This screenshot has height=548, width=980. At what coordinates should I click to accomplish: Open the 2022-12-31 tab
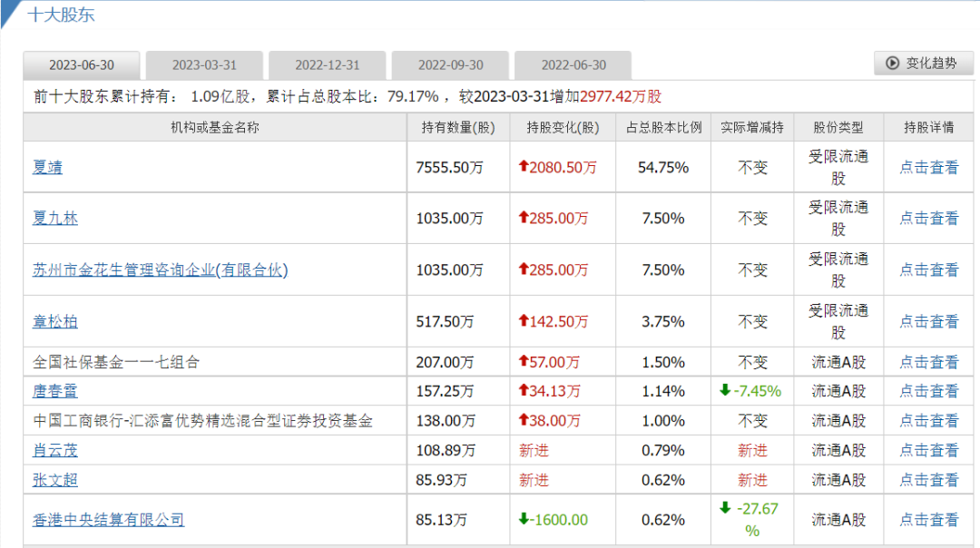[x=328, y=65]
